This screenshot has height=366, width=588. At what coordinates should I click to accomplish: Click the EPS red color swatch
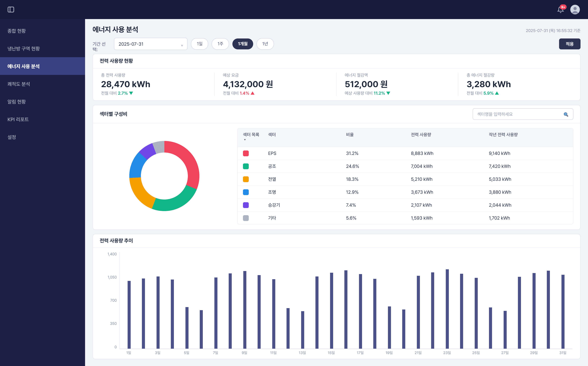click(x=246, y=153)
